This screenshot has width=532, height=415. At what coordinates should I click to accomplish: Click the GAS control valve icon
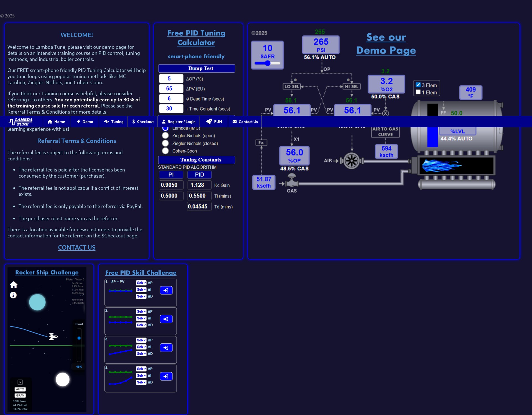[x=292, y=181]
